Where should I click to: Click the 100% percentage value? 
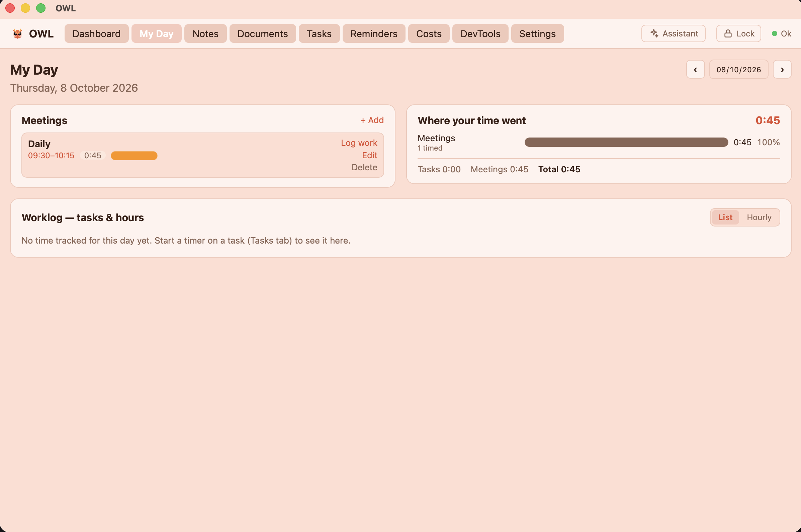tap(769, 142)
